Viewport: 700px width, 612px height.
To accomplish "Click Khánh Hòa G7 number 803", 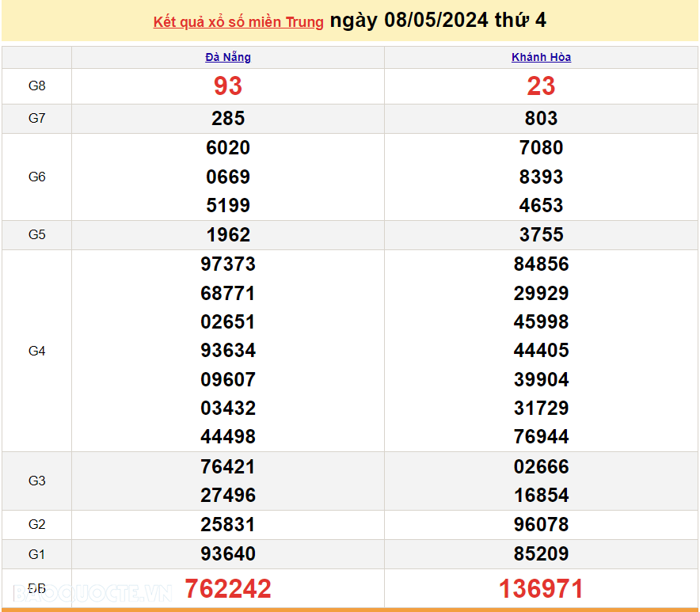I will [541, 118].
